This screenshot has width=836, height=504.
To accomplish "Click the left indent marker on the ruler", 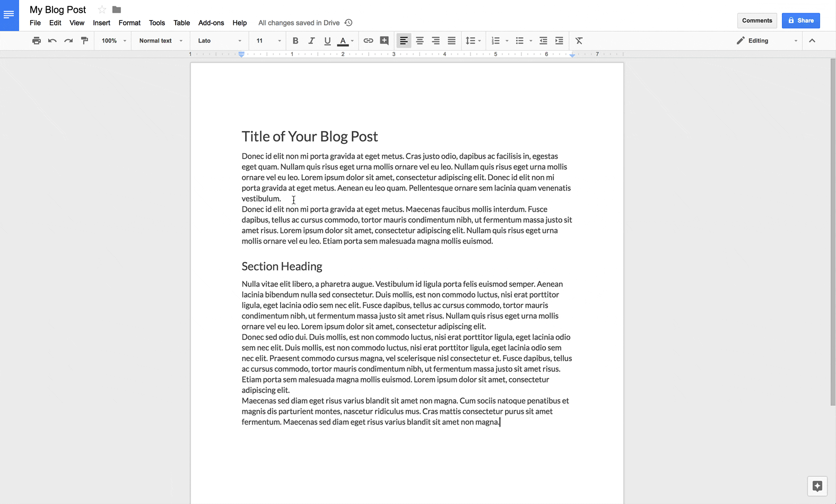I will tap(241, 54).
